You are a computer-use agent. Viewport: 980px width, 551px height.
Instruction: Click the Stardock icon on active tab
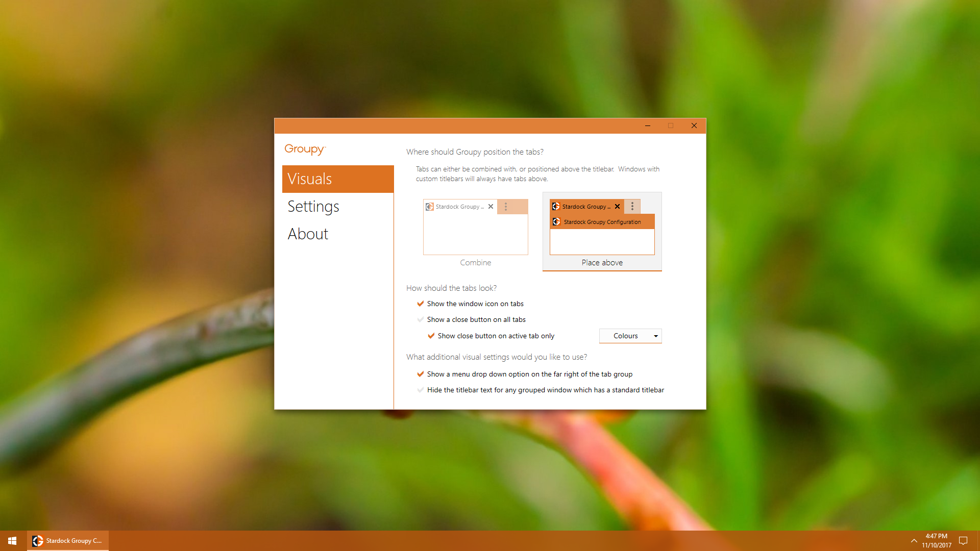[555, 207]
